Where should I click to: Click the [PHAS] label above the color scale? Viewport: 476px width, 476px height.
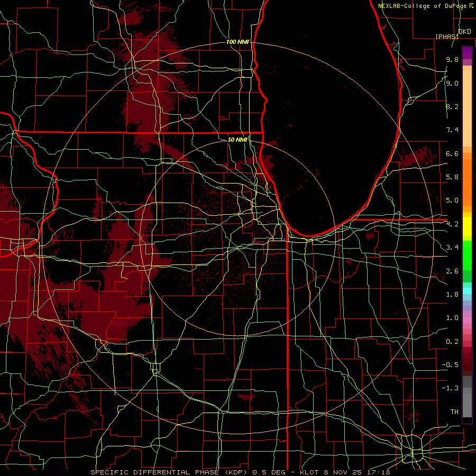tap(447, 36)
